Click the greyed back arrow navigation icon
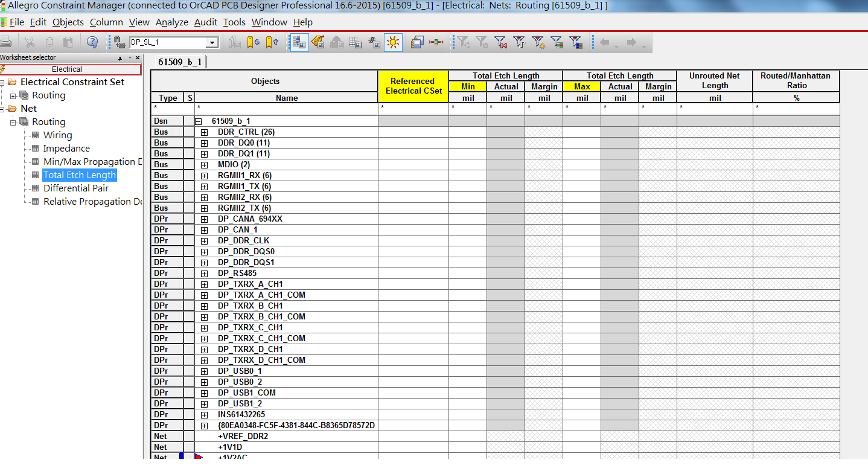 point(605,42)
